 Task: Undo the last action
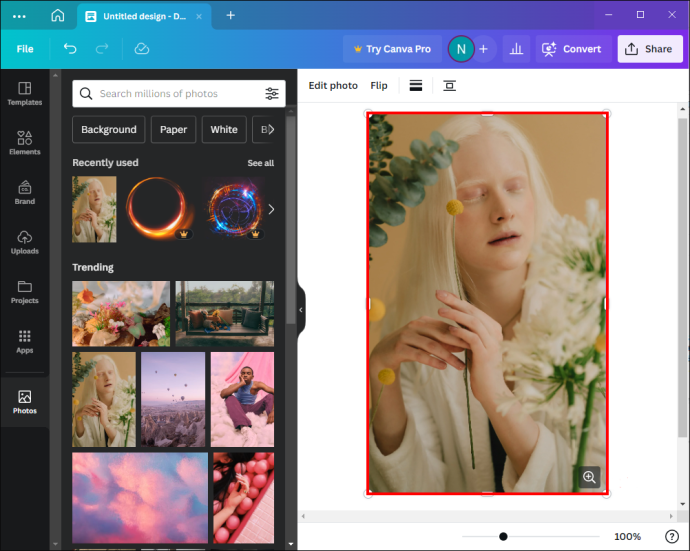pyautogui.click(x=70, y=48)
